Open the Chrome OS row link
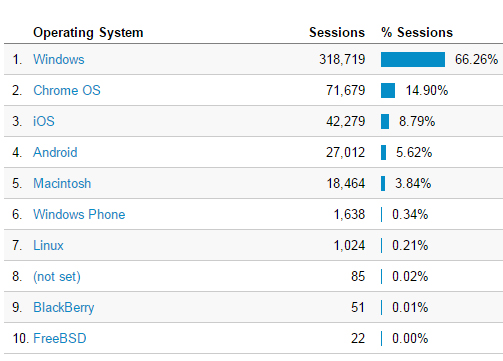The width and height of the screenshot is (503, 361). tap(67, 90)
